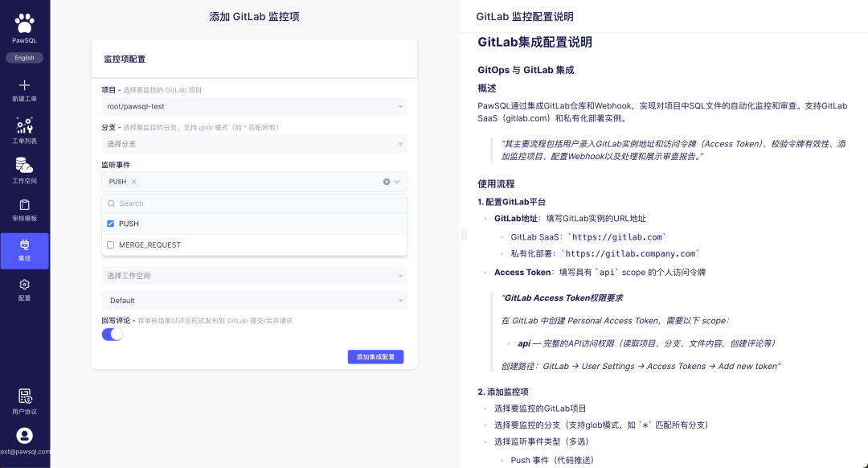Image resolution: width=868 pixels, height=468 pixels.
Task: Click the user account avatar icon
Action: tap(24, 436)
